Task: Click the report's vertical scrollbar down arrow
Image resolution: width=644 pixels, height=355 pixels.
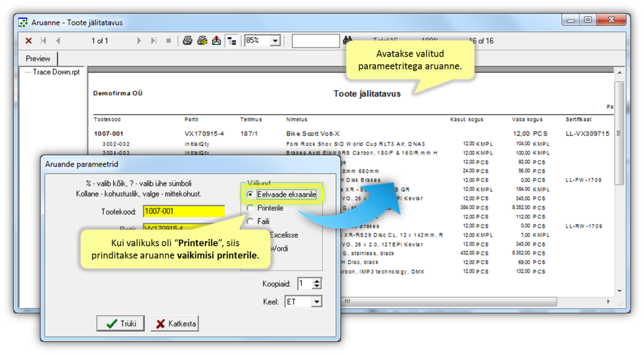Action: tap(619, 291)
